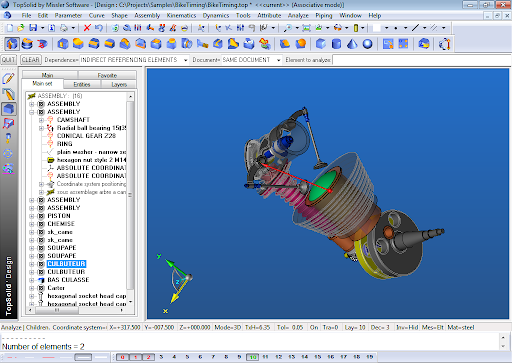Image resolution: width=512 pixels, height=363 pixels.
Task: Expand the Carter tree node
Action: click(32, 288)
